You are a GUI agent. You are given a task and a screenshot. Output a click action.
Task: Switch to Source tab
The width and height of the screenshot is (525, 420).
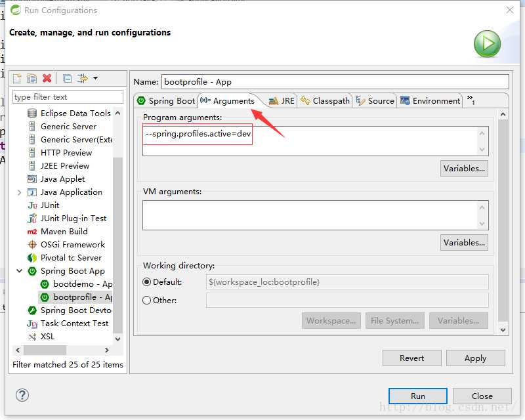coord(375,100)
